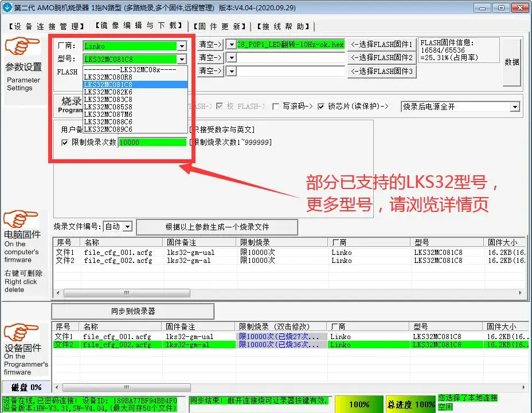Click 清空 button for FLASH firmware 2
Screen dimensions: 532x413
pos(210,58)
